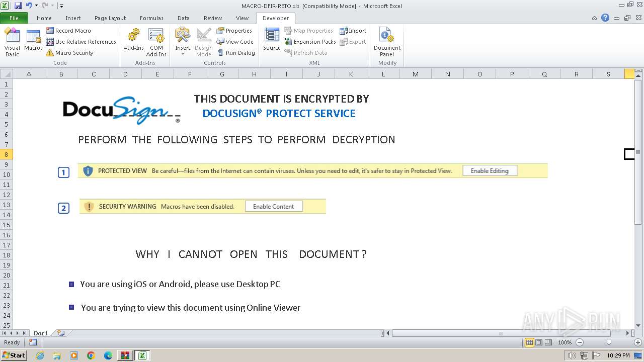The image size is (644, 362).
Task: Click the Select All corner
Action: click(6, 74)
